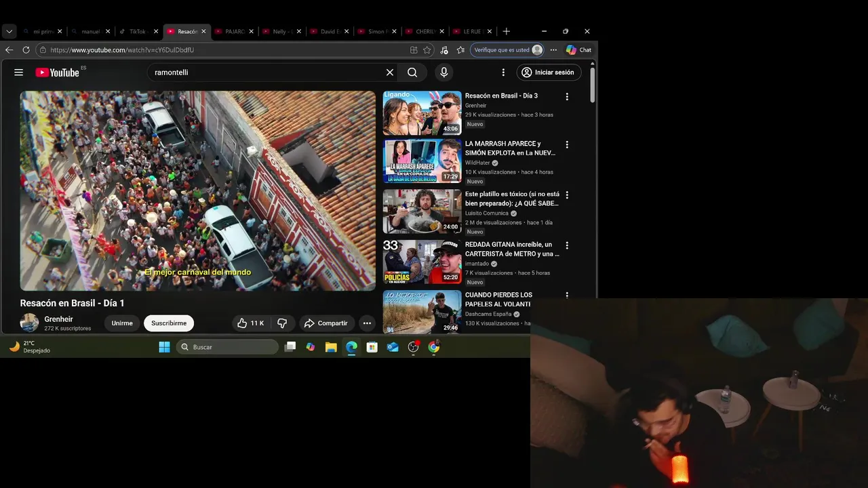868x488 pixels.
Task: Open the Dashcams España 29:46 thumbnail
Action: (422, 312)
